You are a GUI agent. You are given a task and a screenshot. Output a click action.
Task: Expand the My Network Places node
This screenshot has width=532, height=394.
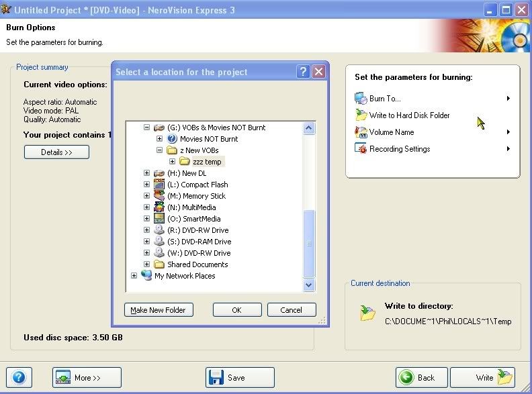(x=134, y=276)
